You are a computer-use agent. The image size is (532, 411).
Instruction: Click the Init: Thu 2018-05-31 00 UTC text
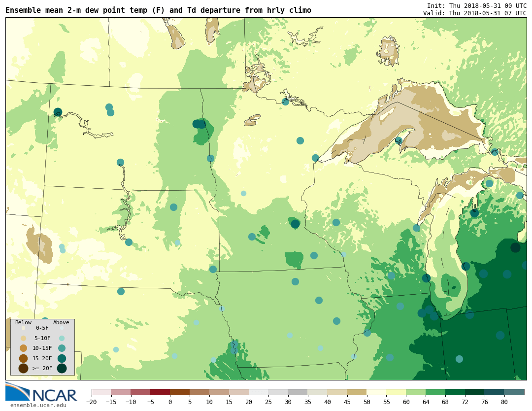pos(477,6)
